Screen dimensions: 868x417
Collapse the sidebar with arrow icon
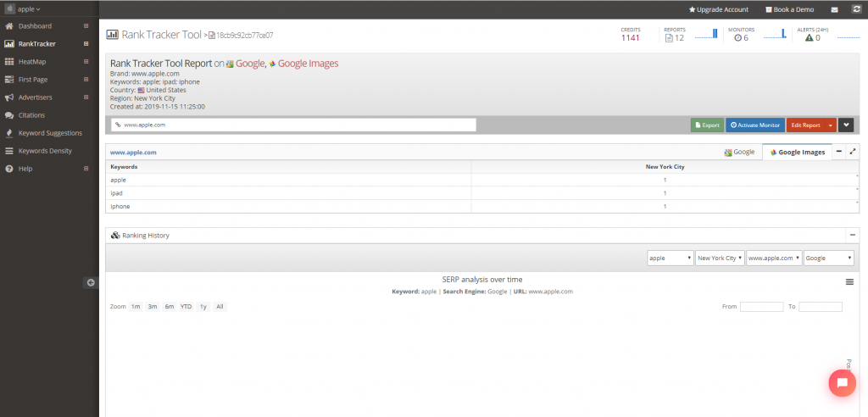tap(91, 282)
